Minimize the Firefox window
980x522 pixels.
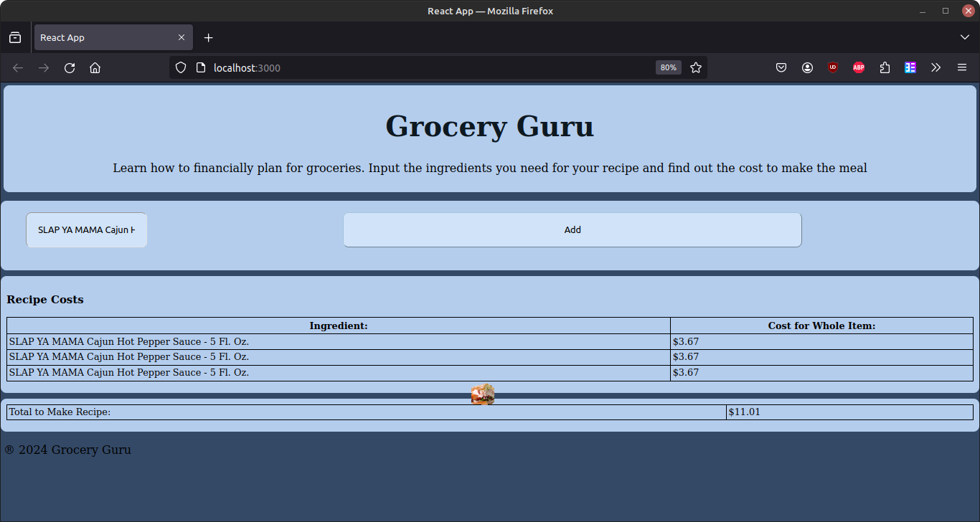[x=923, y=11]
